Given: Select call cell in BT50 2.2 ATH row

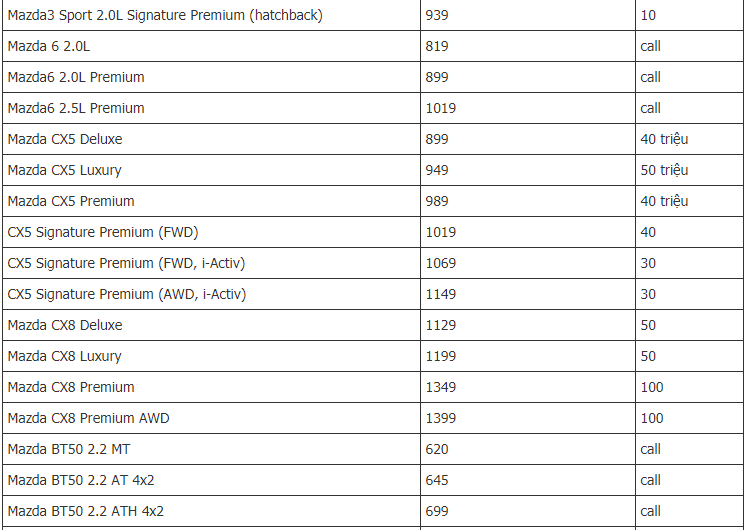Looking at the screenshot, I should pos(689,511).
